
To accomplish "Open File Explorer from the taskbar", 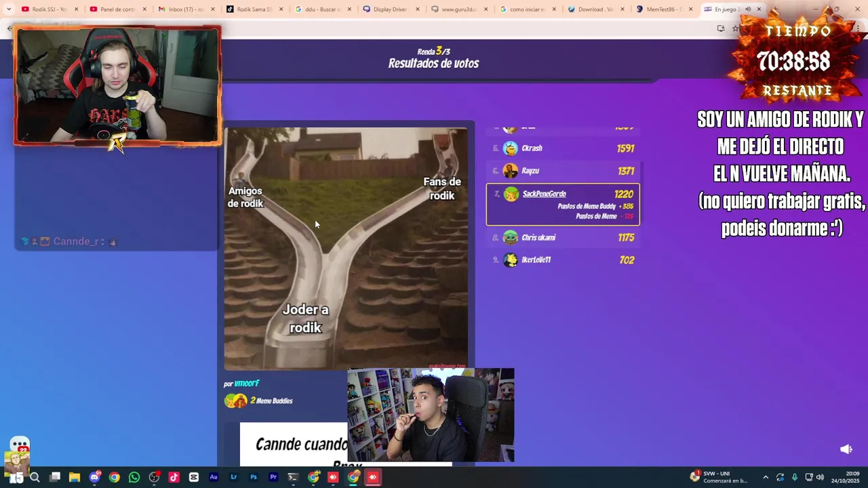I will [x=75, y=477].
